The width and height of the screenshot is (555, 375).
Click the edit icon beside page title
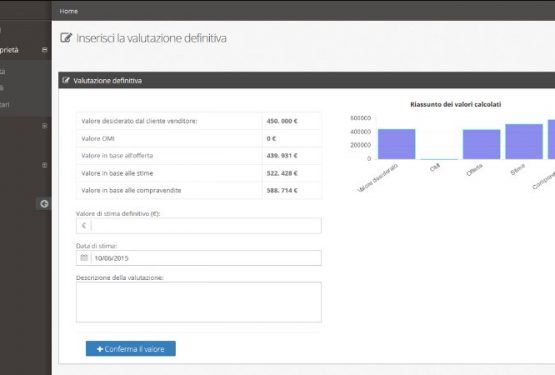coord(66,38)
